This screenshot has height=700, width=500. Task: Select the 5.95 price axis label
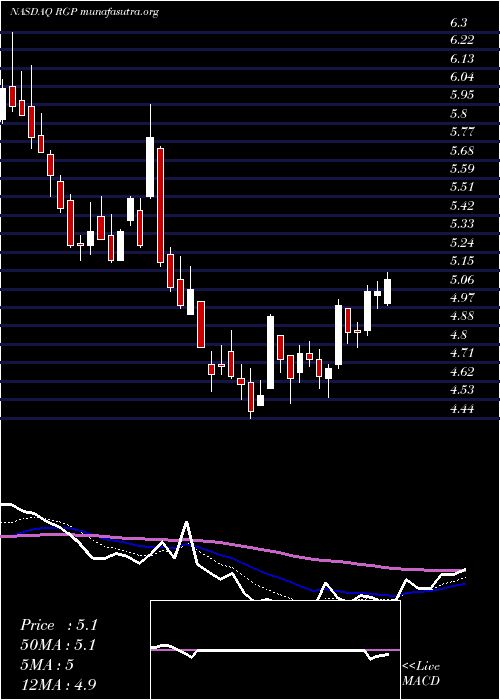coord(462,95)
